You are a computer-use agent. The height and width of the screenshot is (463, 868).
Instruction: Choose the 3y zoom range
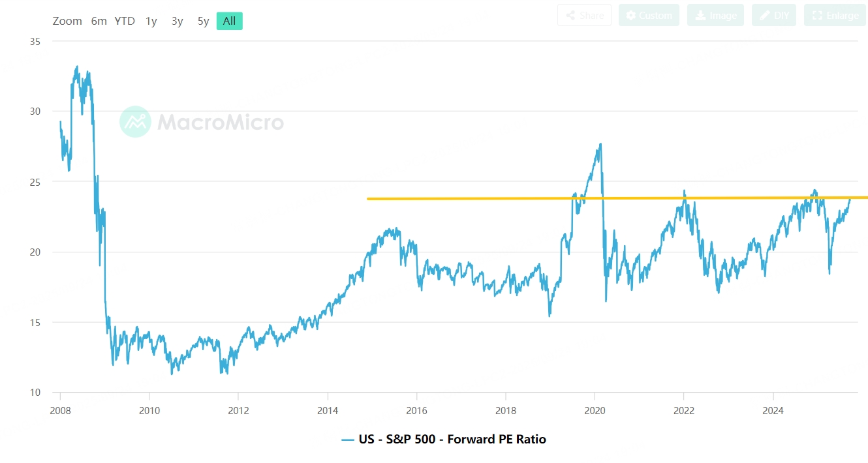(x=177, y=21)
